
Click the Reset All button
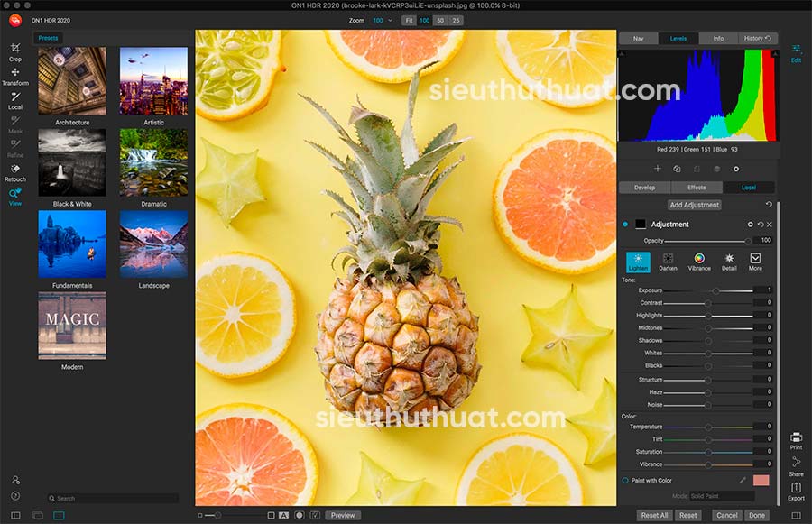(x=655, y=515)
